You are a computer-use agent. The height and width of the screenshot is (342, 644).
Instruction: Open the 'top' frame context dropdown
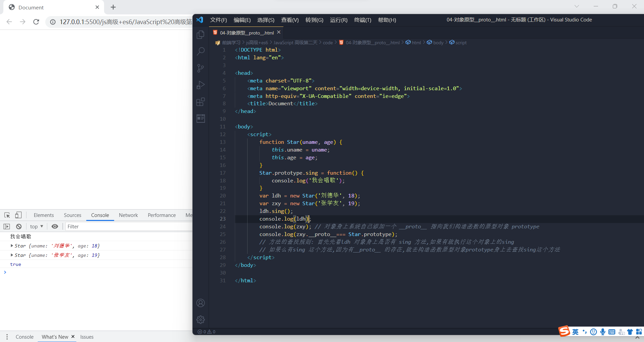(x=36, y=226)
